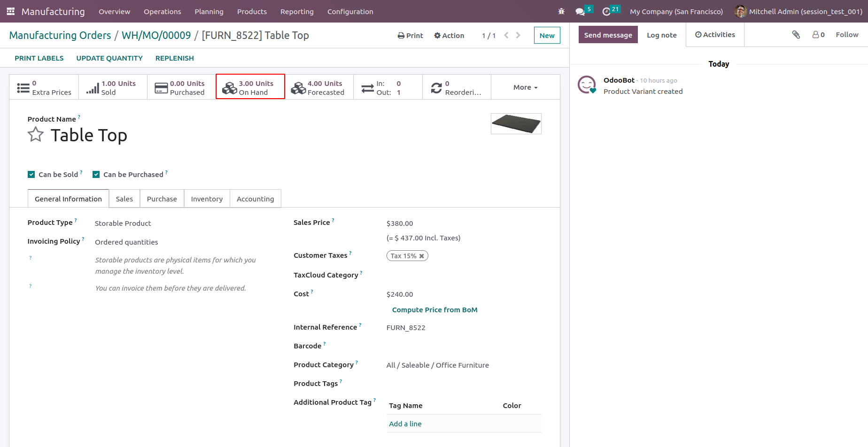Open the conversations messages icon
The height and width of the screenshot is (447, 868).
coord(580,11)
